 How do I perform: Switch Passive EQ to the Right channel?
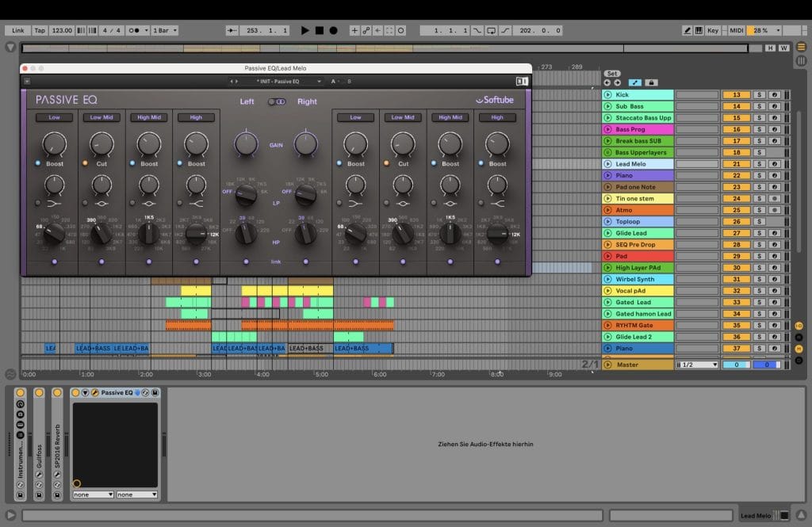[x=307, y=101]
